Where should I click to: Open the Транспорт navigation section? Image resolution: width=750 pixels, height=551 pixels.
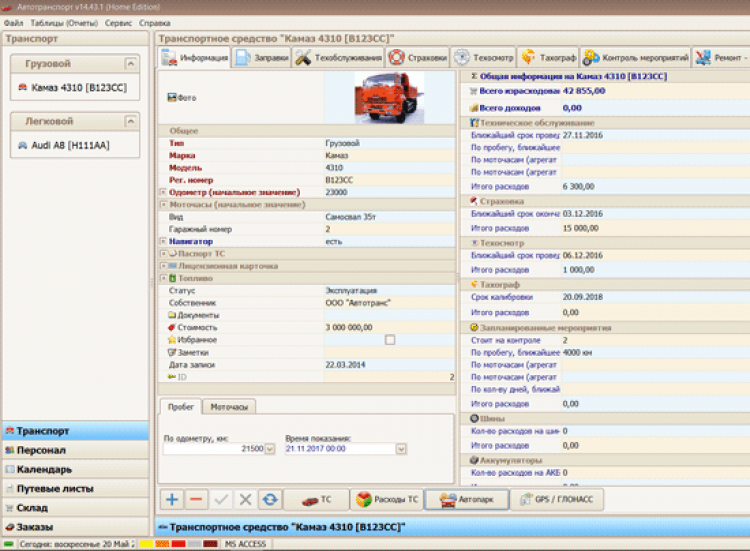tap(76, 431)
